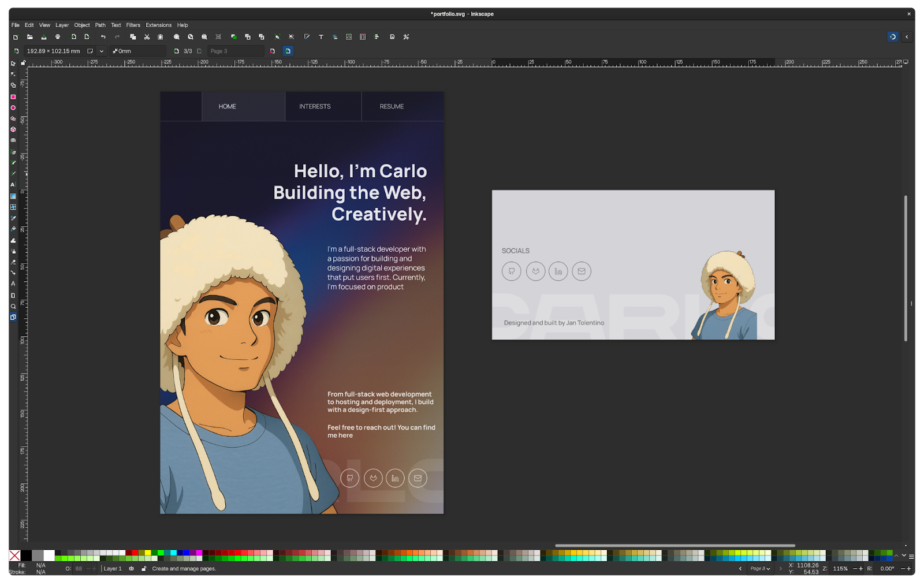Toggle Layer 1 lock icon
Viewport: 924px width, 585px height.
click(144, 569)
